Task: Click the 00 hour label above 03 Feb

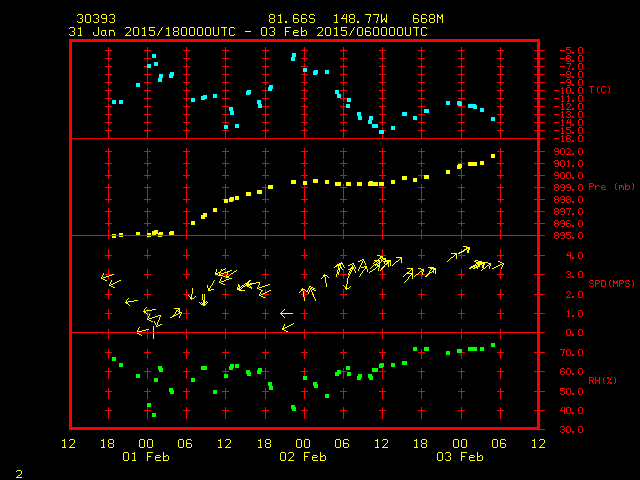Action: (460, 444)
